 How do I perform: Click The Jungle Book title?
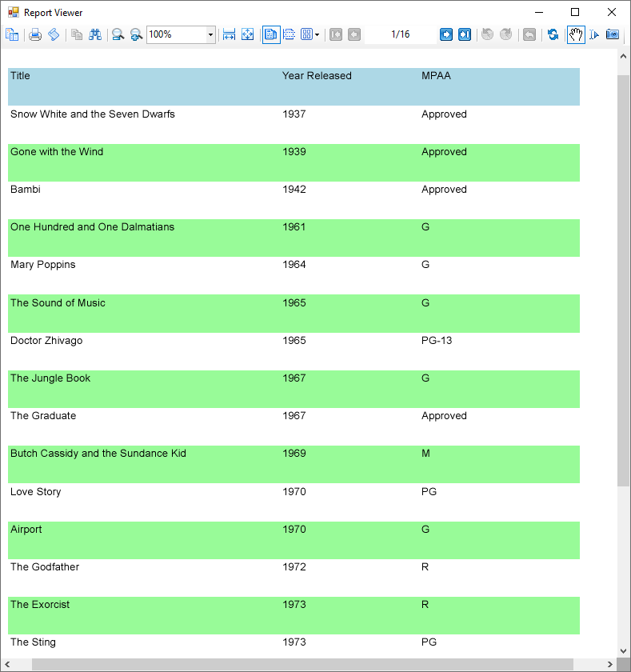pos(50,378)
